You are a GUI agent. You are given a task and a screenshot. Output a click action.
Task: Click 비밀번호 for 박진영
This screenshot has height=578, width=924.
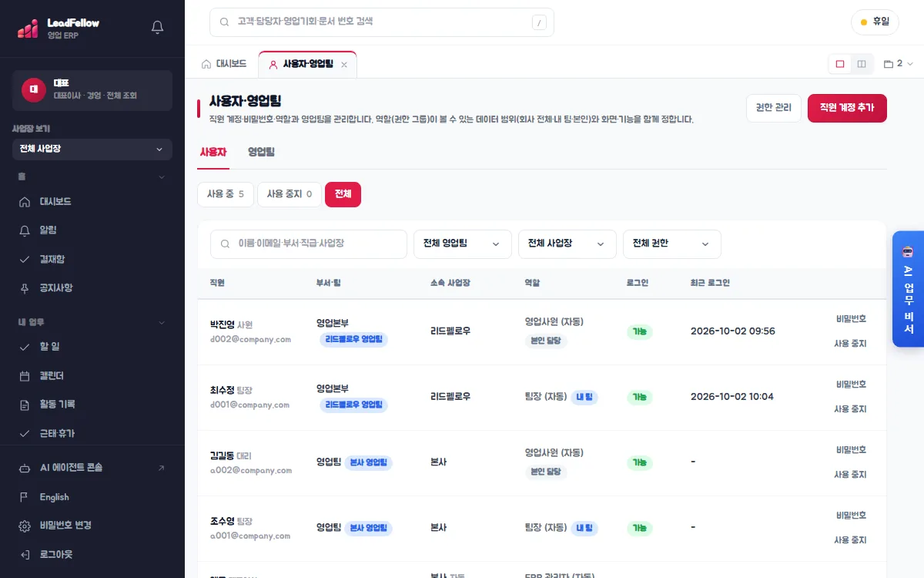coord(851,318)
